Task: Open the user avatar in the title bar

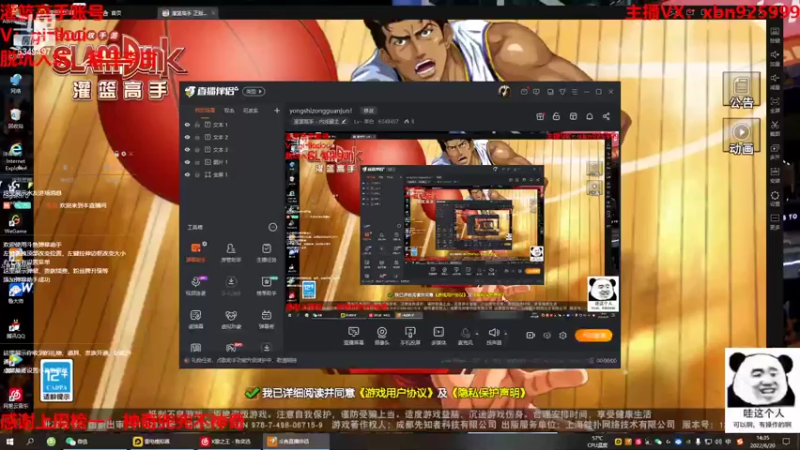Action: [504, 91]
